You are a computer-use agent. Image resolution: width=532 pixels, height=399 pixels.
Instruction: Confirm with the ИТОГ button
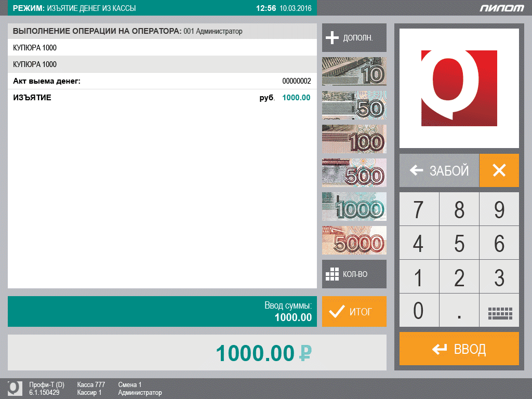click(x=354, y=312)
